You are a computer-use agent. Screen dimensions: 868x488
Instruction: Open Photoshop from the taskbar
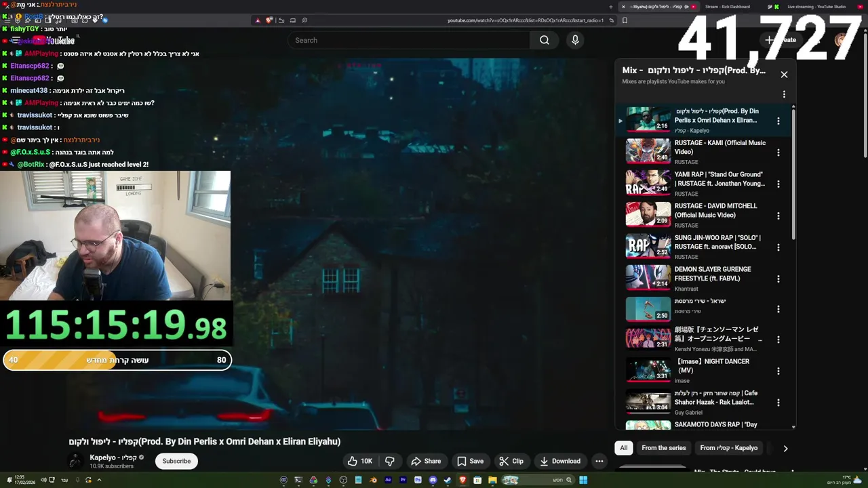click(x=418, y=480)
